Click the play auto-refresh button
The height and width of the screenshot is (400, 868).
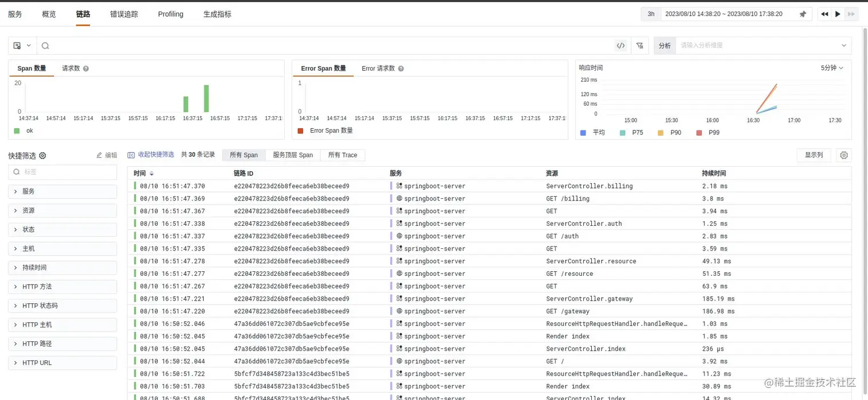pos(838,14)
